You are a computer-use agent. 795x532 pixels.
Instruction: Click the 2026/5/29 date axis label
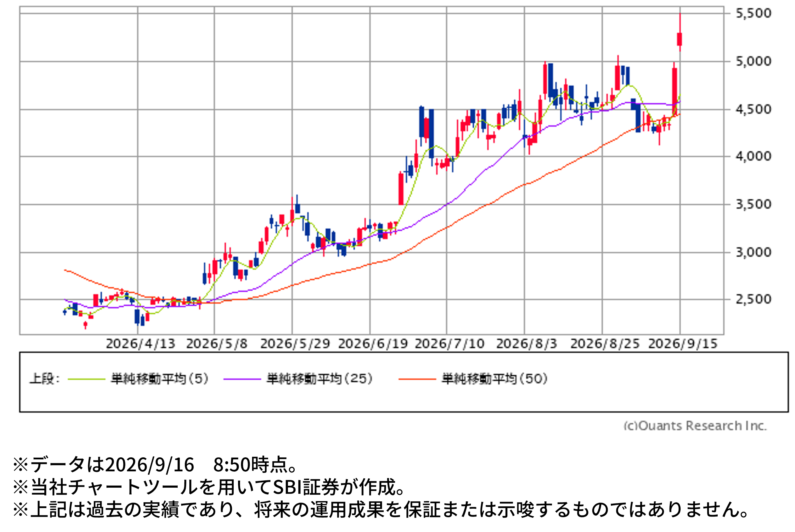295,344
